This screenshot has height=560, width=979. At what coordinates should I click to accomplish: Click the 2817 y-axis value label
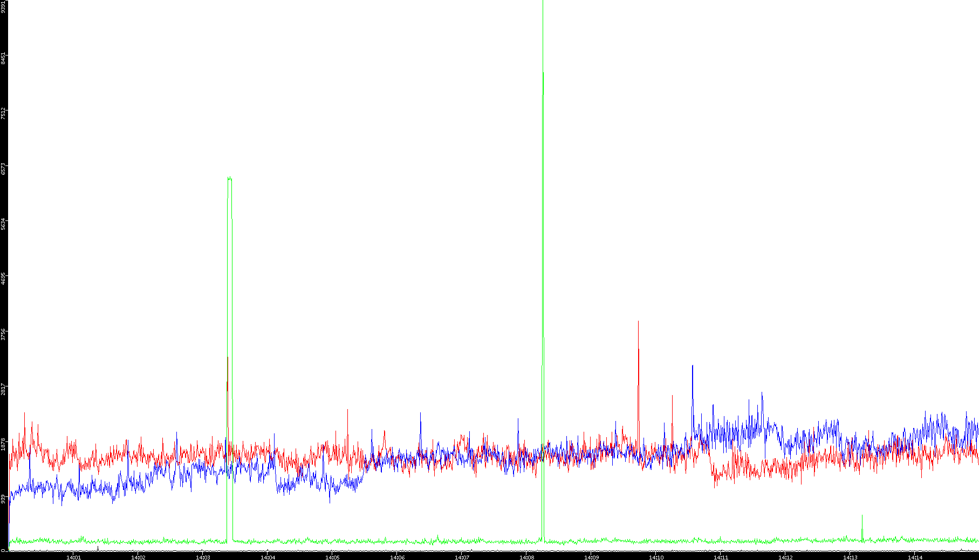click(3, 389)
